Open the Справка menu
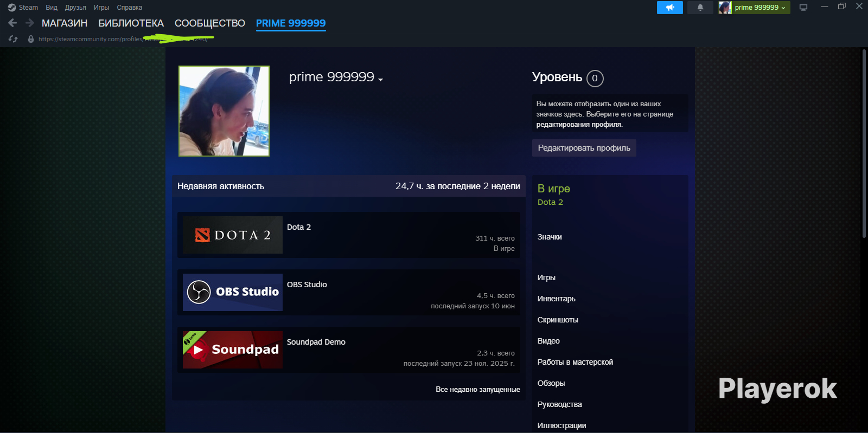 pyautogui.click(x=129, y=8)
